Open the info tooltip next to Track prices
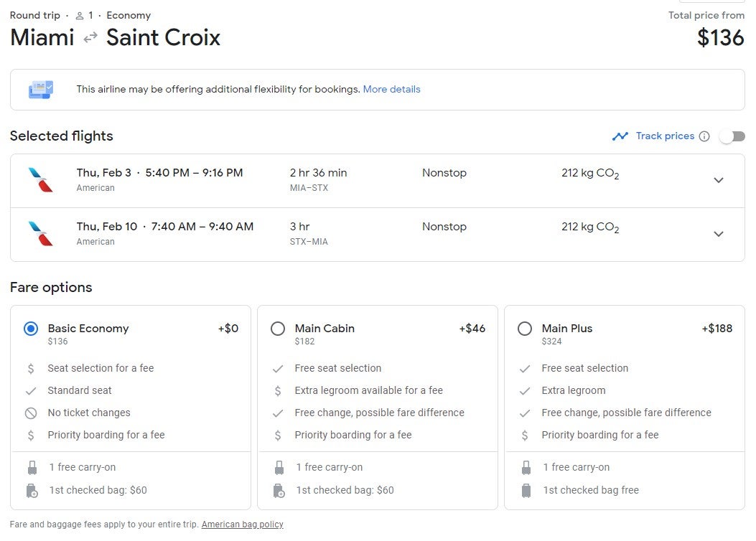756x541 pixels. [705, 136]
